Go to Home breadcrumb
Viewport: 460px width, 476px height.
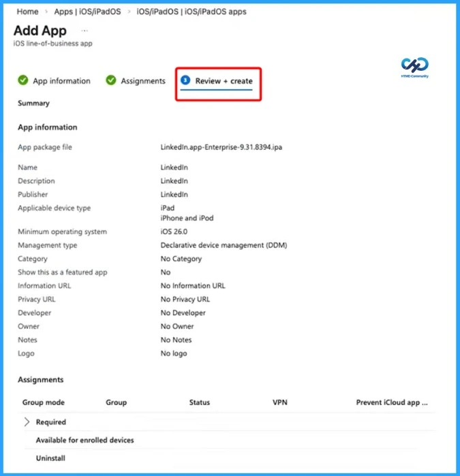27,12
